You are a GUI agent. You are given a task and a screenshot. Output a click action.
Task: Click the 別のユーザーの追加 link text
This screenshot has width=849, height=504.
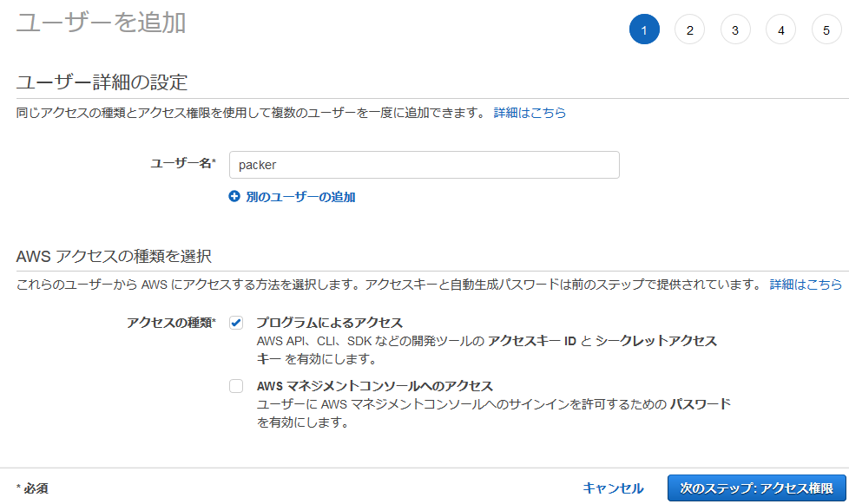(x=300, y=197)
